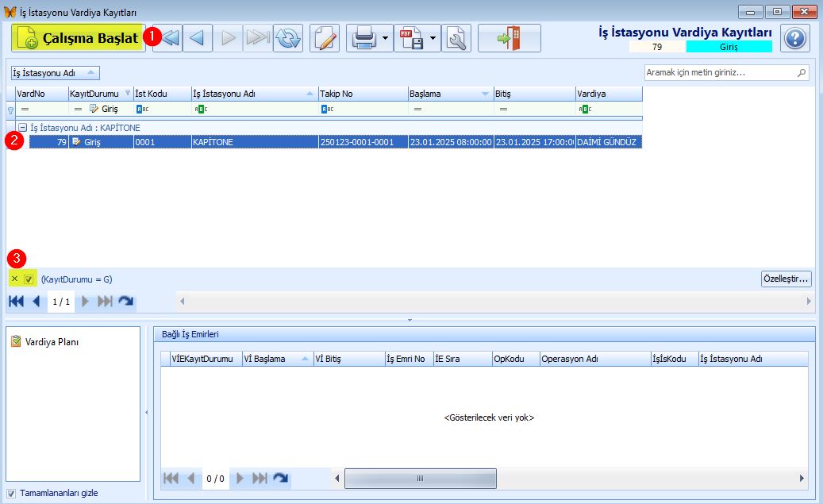
Task: Sort by Operasyon Adı column header
Action: [595, 359]
